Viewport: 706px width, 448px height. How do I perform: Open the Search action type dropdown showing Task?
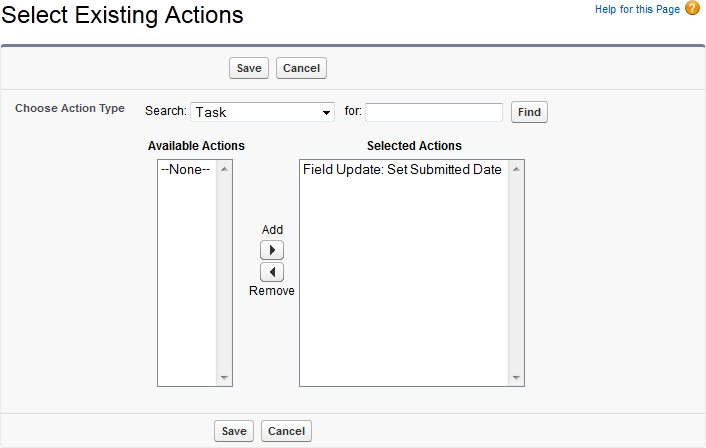click(262, 112)
